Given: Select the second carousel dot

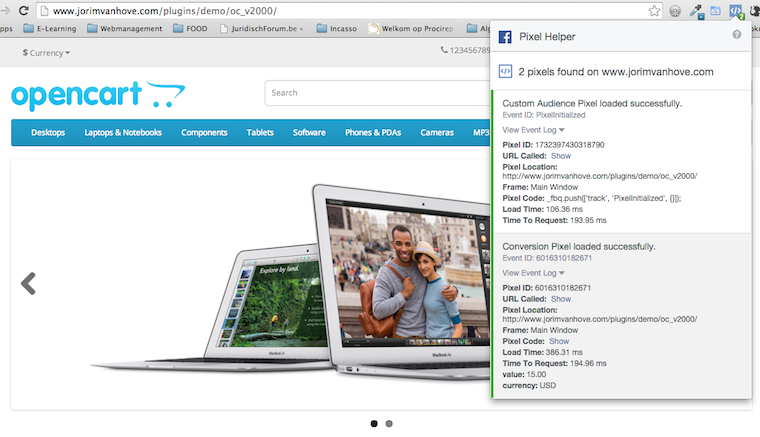Looking at the screenshot, I should (389, 423).
